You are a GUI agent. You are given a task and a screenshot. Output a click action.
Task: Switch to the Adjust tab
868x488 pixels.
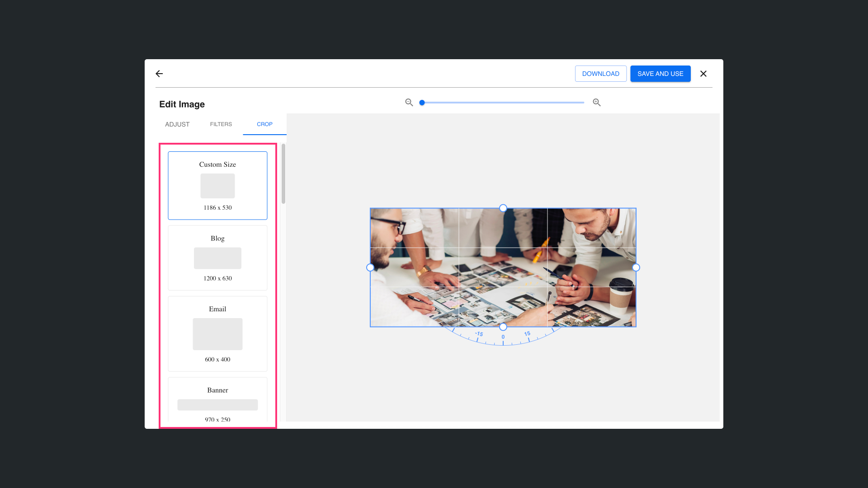177,124
